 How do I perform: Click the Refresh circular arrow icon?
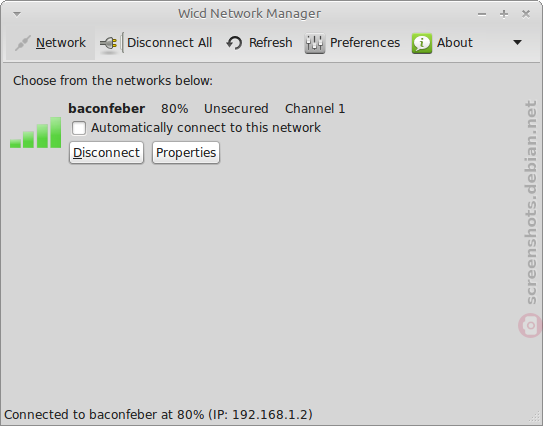(x=234, y=43)
